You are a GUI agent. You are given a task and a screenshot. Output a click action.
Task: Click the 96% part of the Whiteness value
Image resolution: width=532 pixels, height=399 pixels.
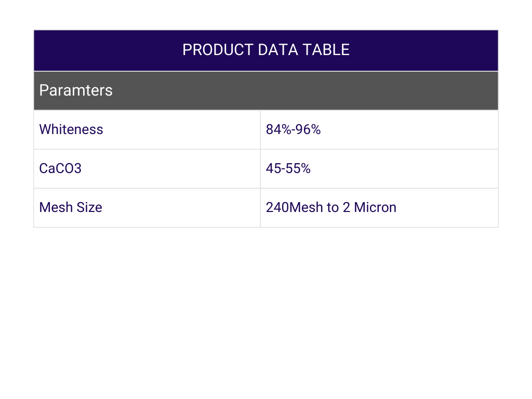point(309,129)
